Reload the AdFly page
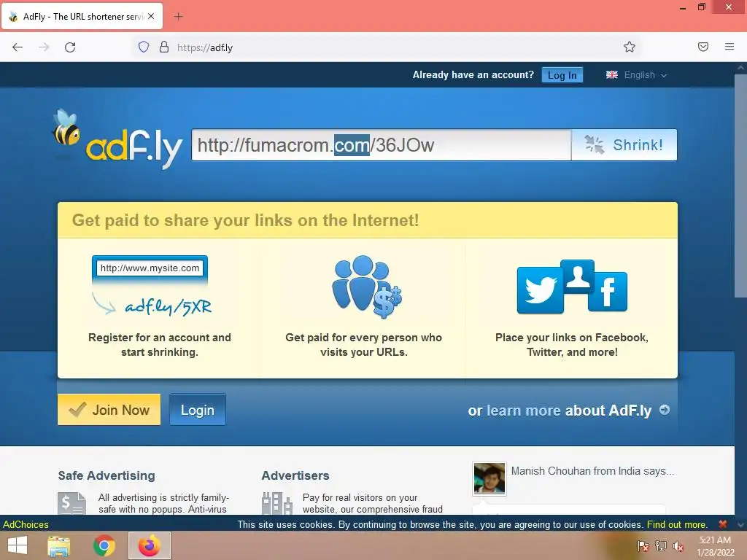Screen dimensions: 747x560 (x=70, y=47)
